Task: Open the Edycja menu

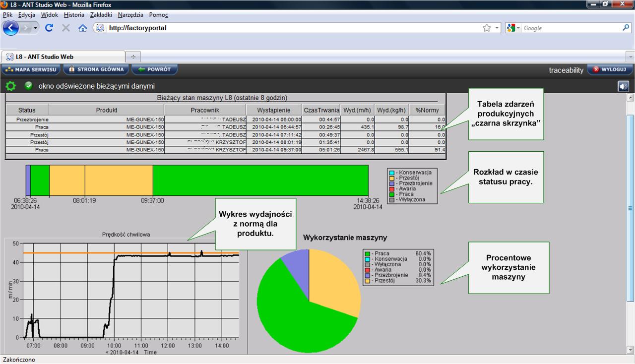Action: (27, 15)
